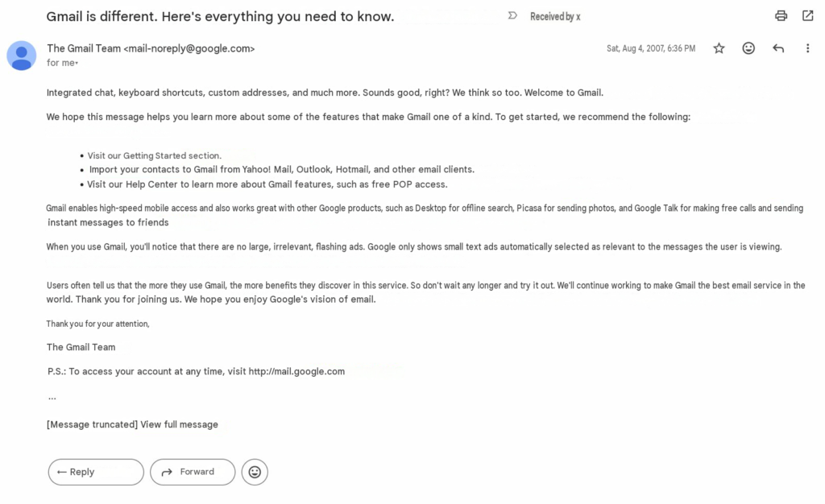The image size is (825, 504).
Task: Open the http://mail.google.com link
Action: 296,372
